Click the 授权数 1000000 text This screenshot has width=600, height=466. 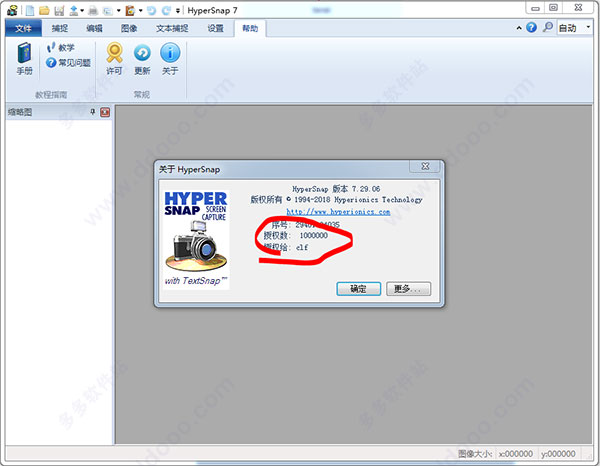(x=295, y=236)
